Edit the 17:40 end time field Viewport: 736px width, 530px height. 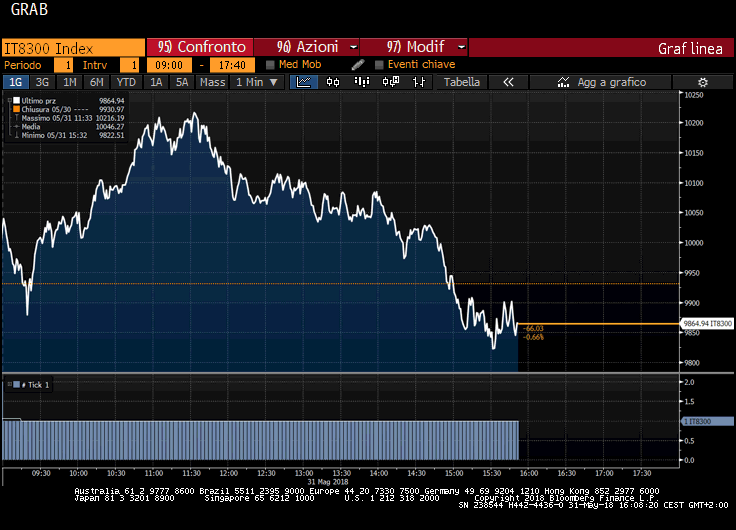coord(232,65)
